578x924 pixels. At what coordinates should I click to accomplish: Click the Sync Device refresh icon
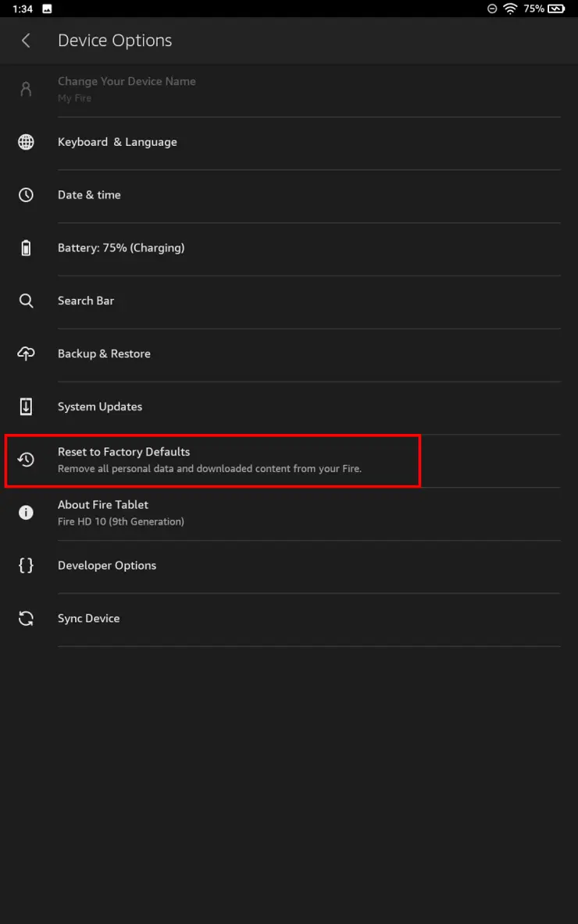click(26, 618)
